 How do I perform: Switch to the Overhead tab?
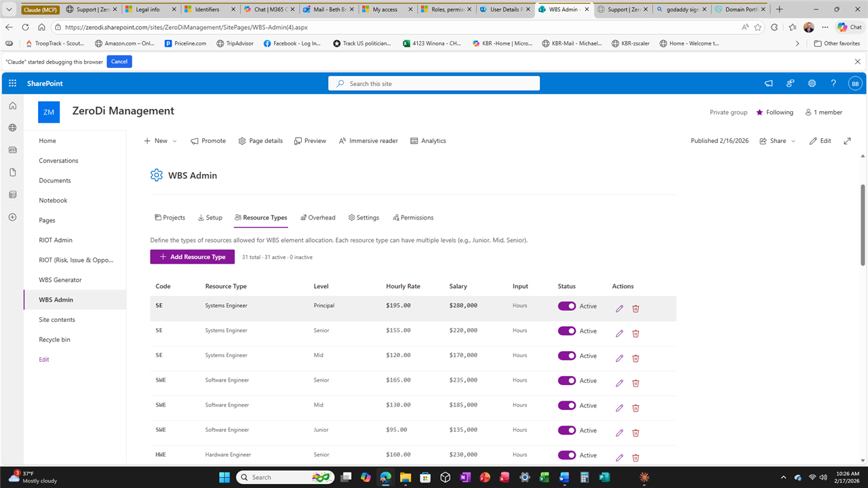pos(317,217)
